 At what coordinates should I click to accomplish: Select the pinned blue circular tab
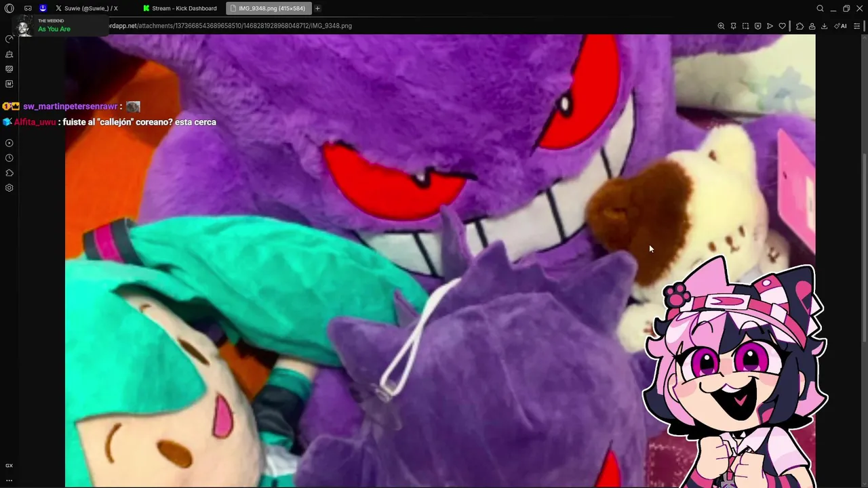pyautogui.click(x=43, y=9)
